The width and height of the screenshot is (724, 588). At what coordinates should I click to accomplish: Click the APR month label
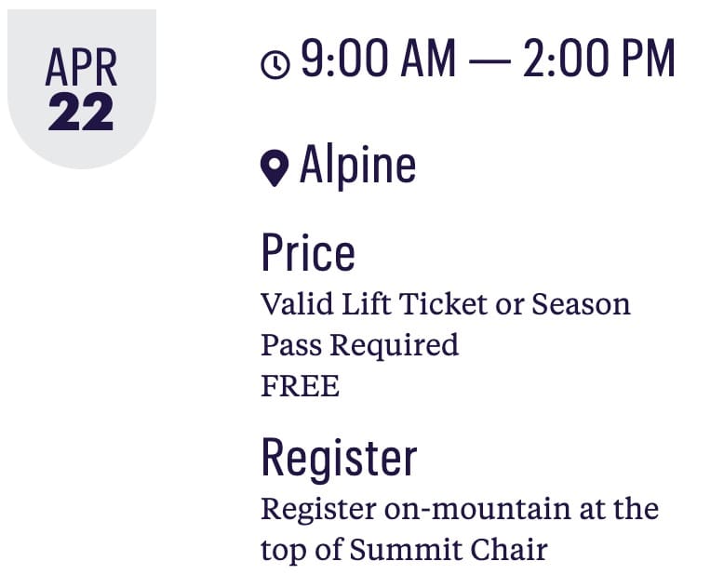(81, 67)
